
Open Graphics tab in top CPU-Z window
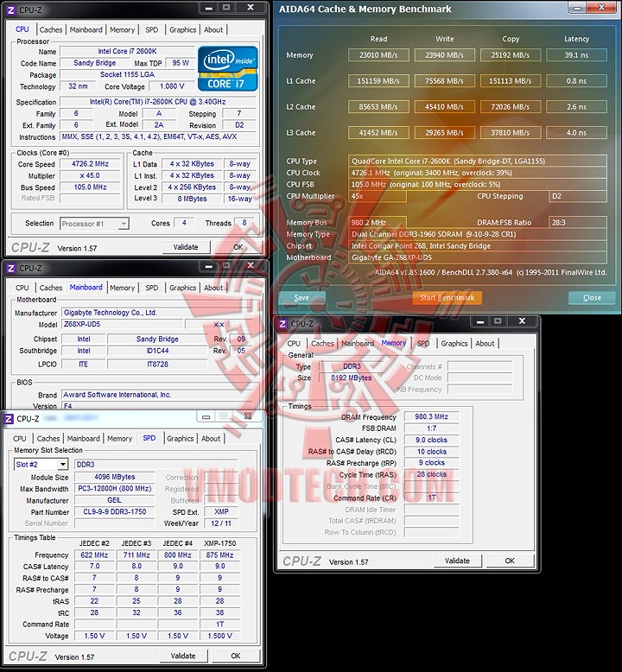pyautogui.click(x=182, y=30)
